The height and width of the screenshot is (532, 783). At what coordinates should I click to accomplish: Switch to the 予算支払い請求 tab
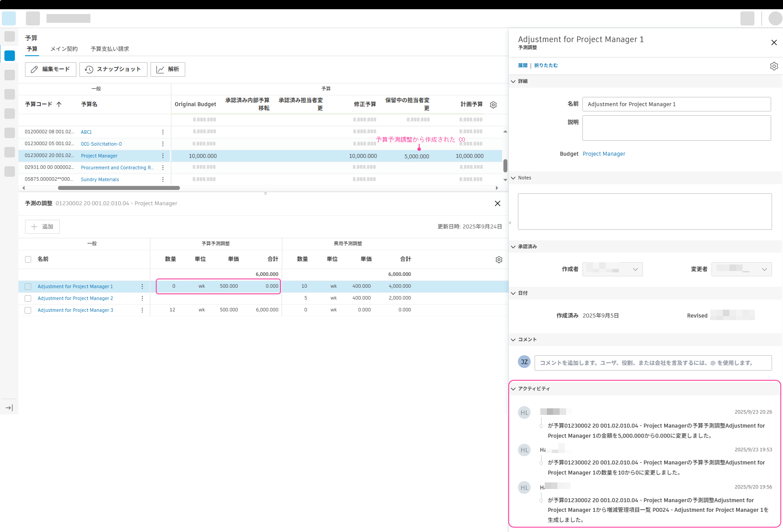110,49
